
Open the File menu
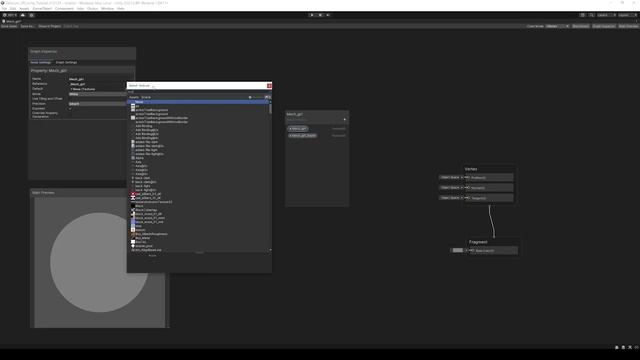click(x=4, y=8)
